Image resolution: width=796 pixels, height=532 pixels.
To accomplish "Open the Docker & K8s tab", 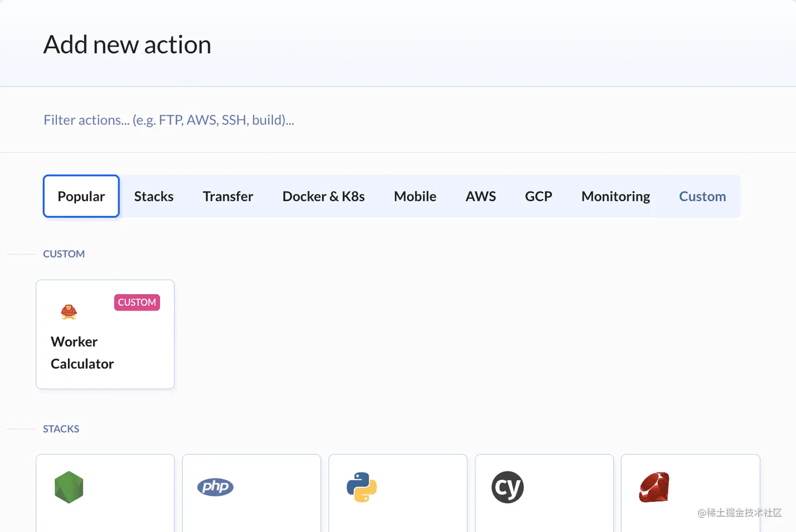I will [324, 196].
